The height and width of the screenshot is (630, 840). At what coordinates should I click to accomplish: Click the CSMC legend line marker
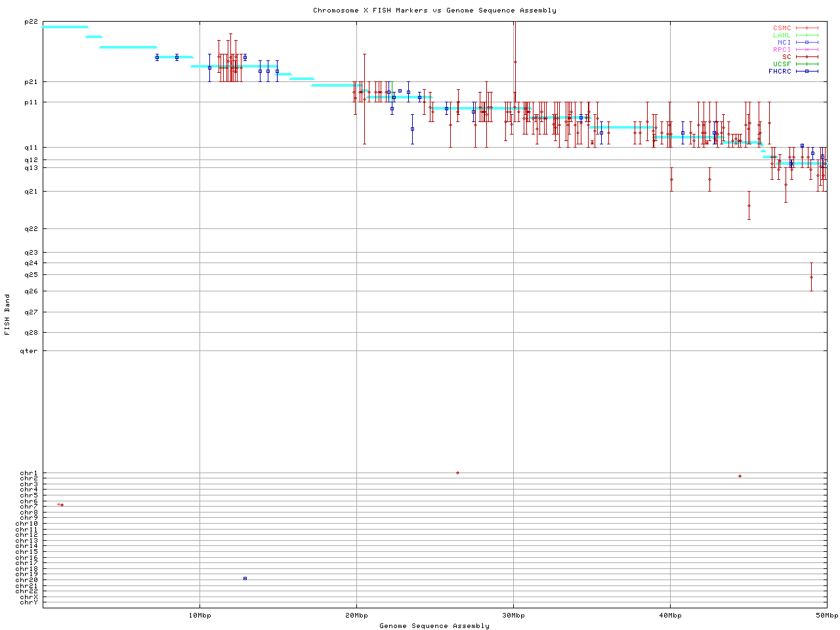pos(807,28)
